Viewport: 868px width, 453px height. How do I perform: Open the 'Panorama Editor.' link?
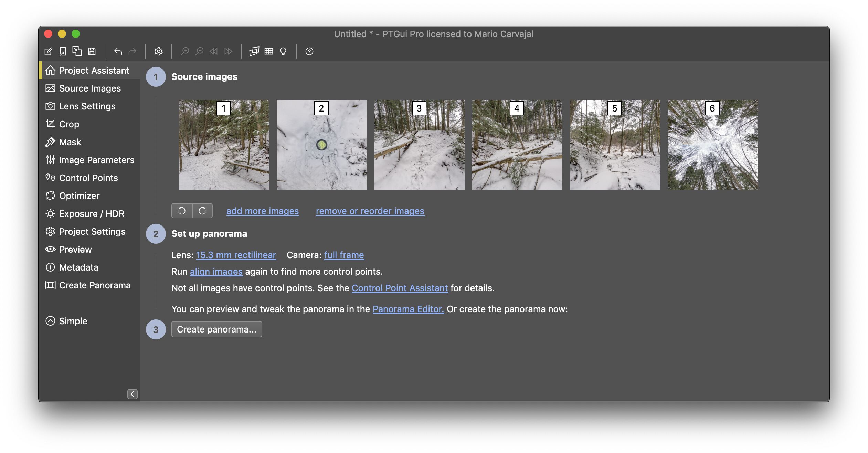(408, 309)
